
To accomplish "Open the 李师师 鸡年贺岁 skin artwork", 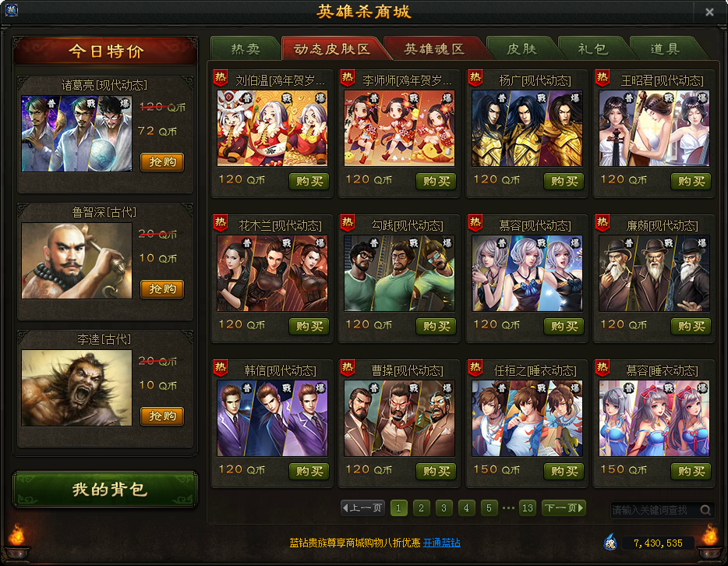I will point(399,128).
